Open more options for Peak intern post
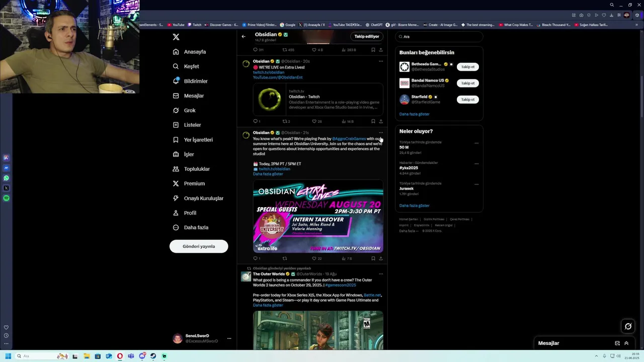The height and width of the screenshot is (362, 644). 381,133
